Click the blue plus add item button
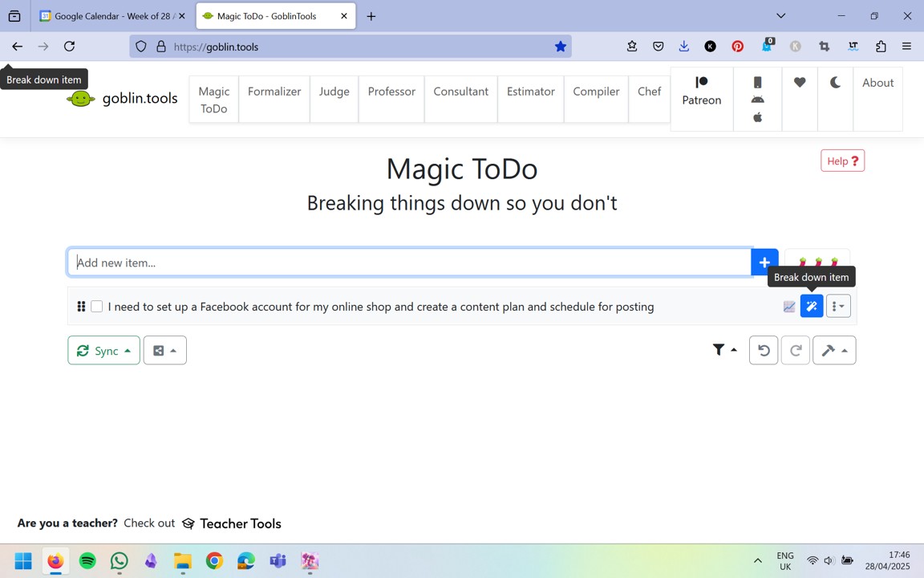Image resolution: width=924 pixels, height=578 pixels. coord(764,263)
